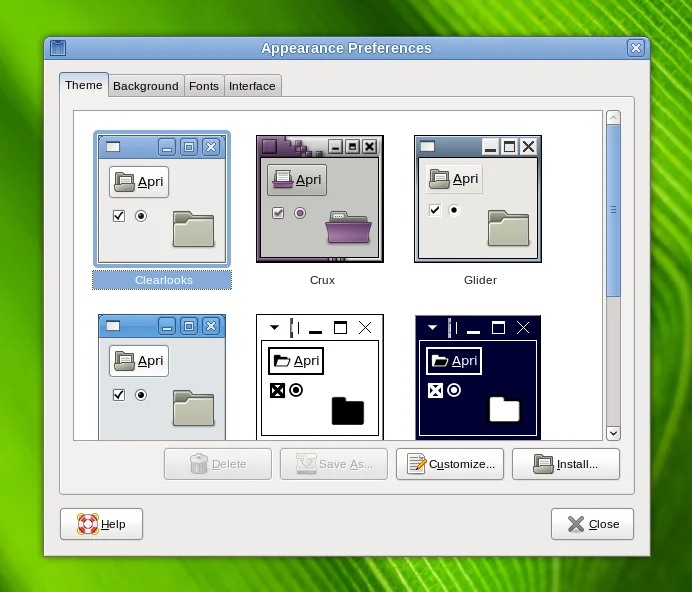Click the checkbox in the Clearlooks preview
692x592 pixels.
pos(119,216)
